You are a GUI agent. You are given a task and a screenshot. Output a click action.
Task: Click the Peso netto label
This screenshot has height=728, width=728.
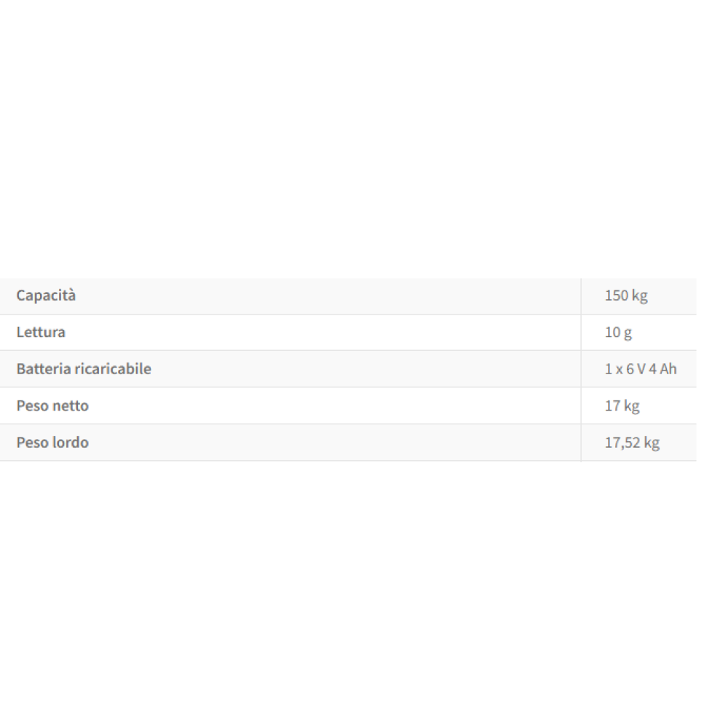[52, 405]
